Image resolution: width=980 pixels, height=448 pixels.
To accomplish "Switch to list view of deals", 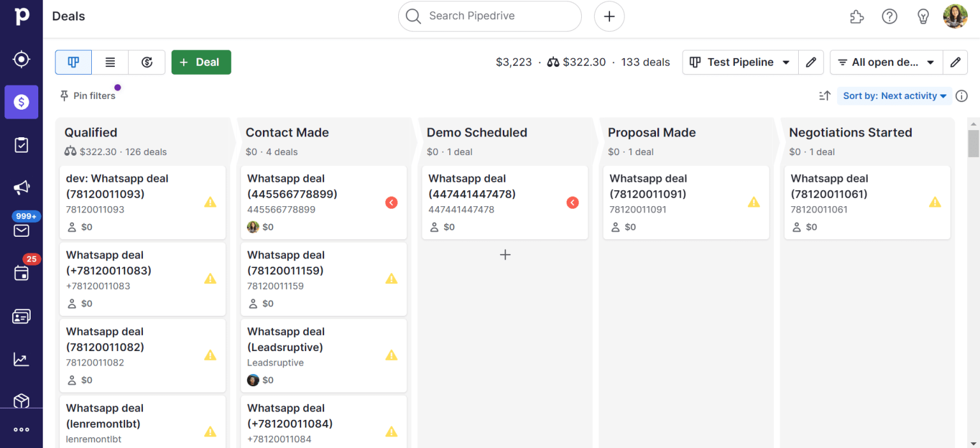I will point(110,63).
